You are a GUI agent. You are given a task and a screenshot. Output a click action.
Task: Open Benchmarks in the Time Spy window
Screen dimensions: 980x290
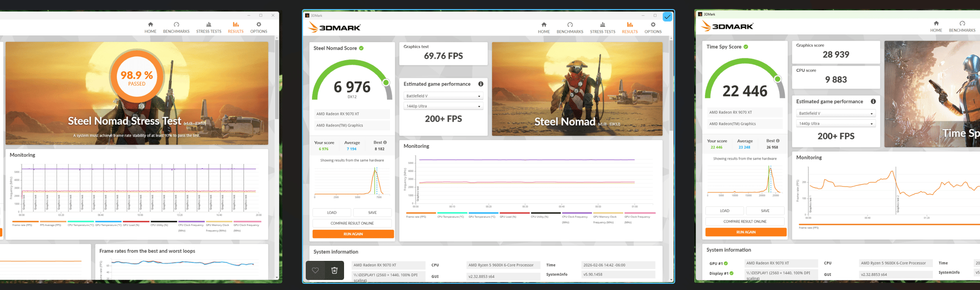[x=962, y=26]
